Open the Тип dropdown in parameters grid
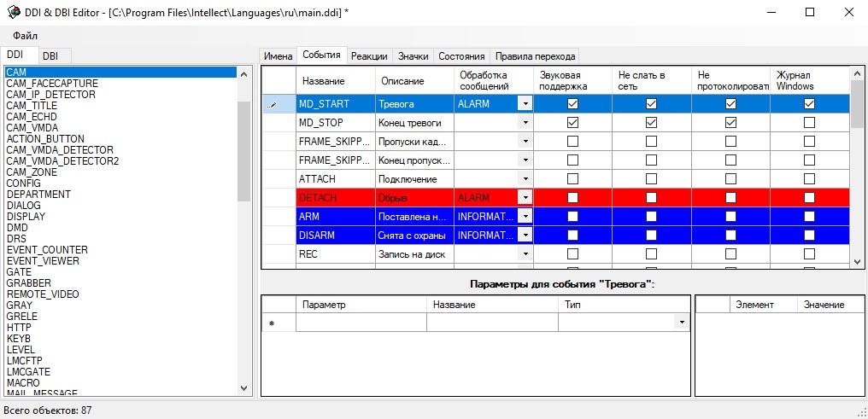The height and width of the screenshot is (419, 868). click(682, 323)
